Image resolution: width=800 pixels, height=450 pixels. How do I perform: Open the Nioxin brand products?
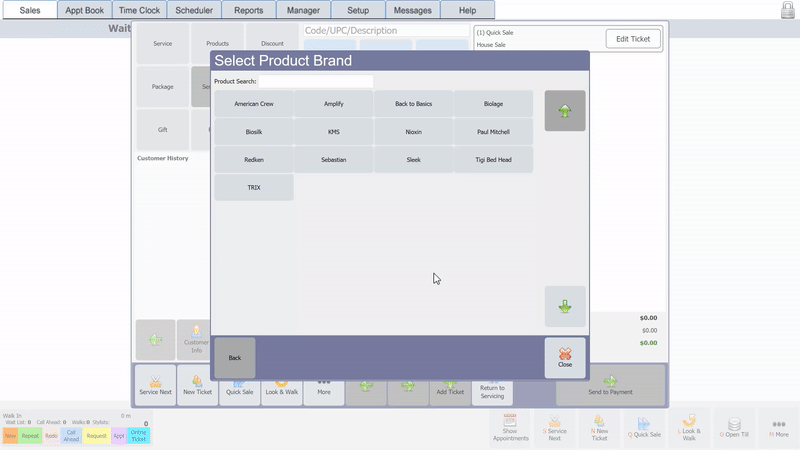point(413,132)
